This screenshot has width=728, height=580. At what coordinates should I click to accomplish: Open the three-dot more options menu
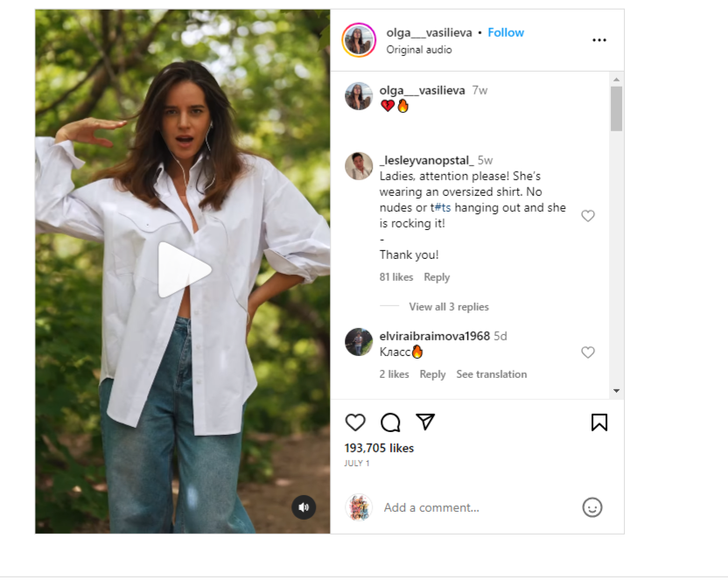coord(599,40)
